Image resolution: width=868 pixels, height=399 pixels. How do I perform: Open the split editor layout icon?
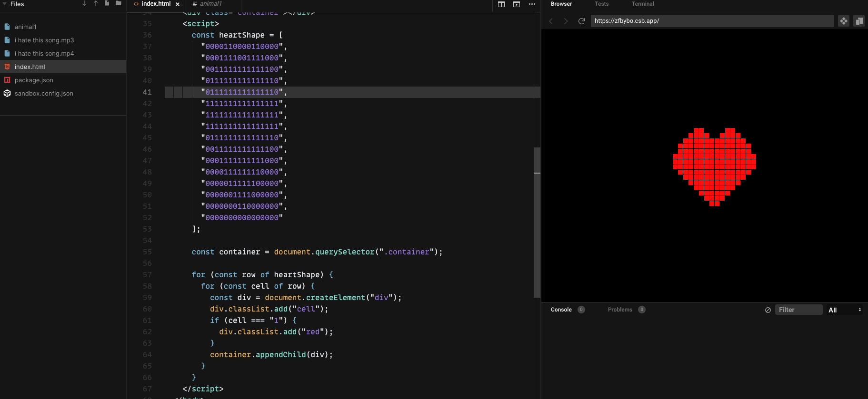(x=501, y=4)
